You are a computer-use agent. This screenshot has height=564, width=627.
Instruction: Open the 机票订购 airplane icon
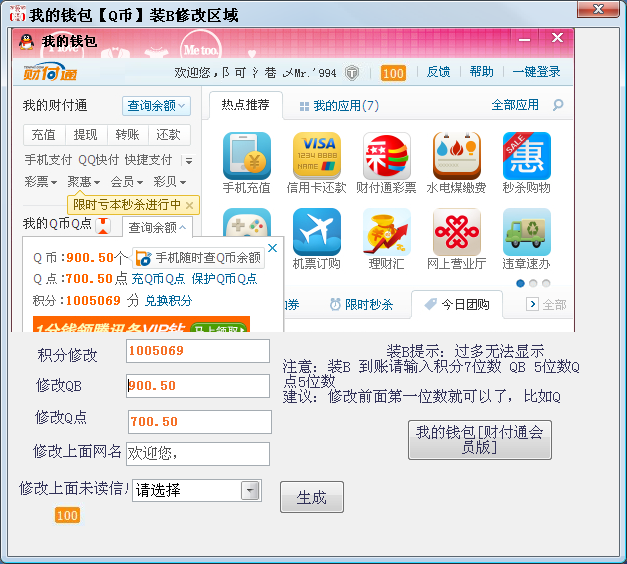pos(317,232)
